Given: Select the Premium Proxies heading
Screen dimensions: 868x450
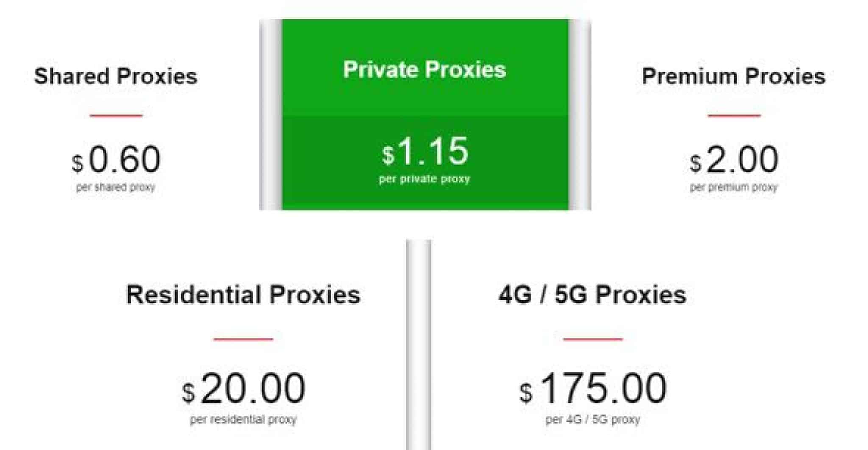Looking at the screenshot, I should (734, 77).
